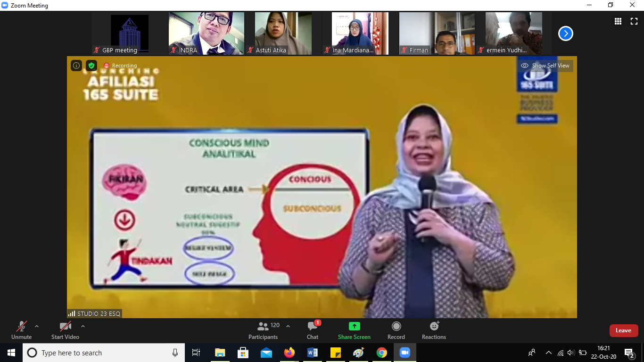Show Self View in the meeting
Image resolution: width=644 pixels, height=362 pixels.
tap(545, 66)
